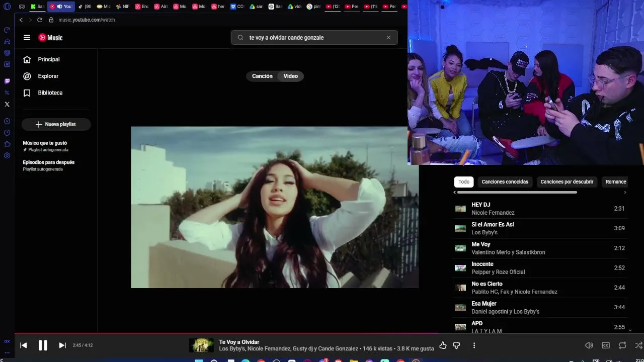Toggle shuffle in the player

click(x=638, y=345)
